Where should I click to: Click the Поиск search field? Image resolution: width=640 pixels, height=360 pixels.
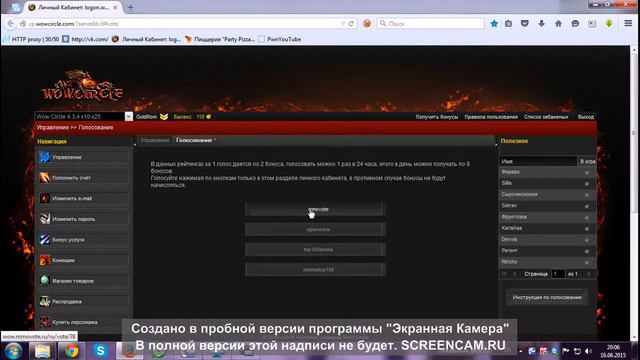point(431,24)
